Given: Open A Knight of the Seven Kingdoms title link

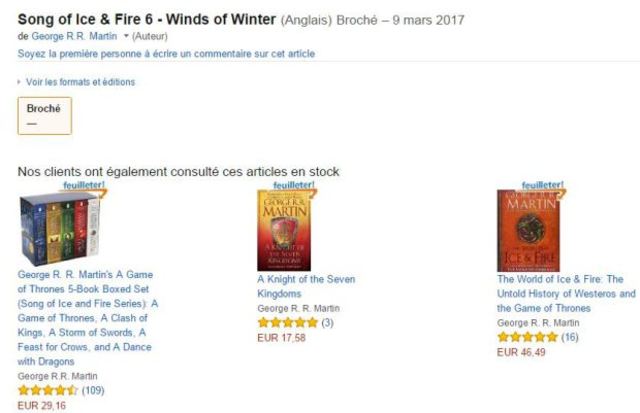Looking at the screenshot, I should 306,286.
